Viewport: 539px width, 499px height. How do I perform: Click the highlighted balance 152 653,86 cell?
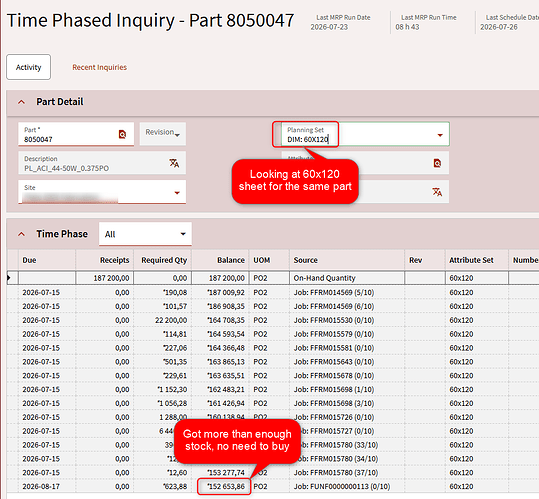click(224, 487)
